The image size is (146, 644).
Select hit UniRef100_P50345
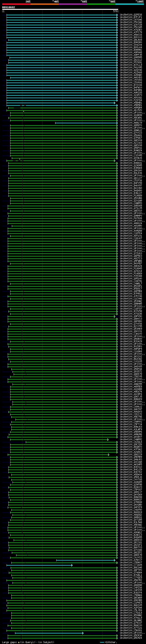pyautogui.click(x=131, y=27)
